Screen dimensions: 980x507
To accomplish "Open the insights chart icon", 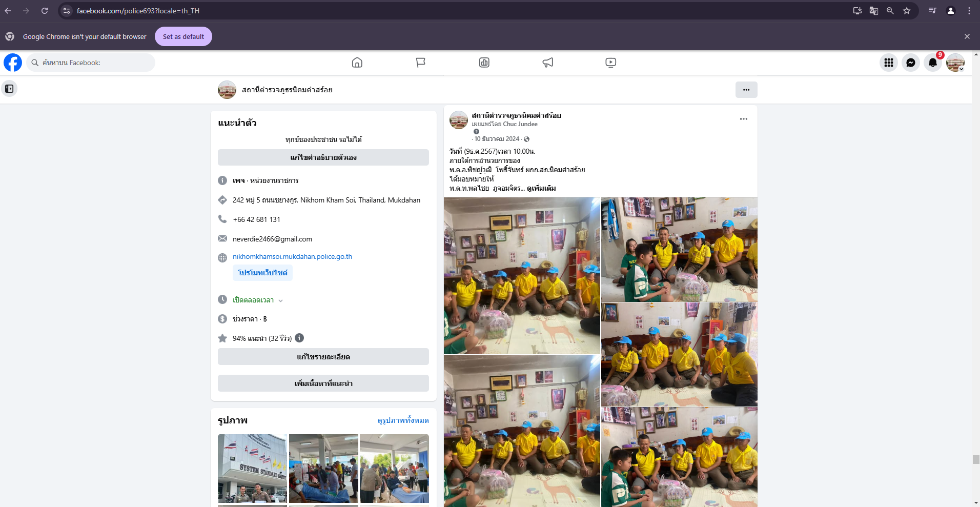I will 484,63.
